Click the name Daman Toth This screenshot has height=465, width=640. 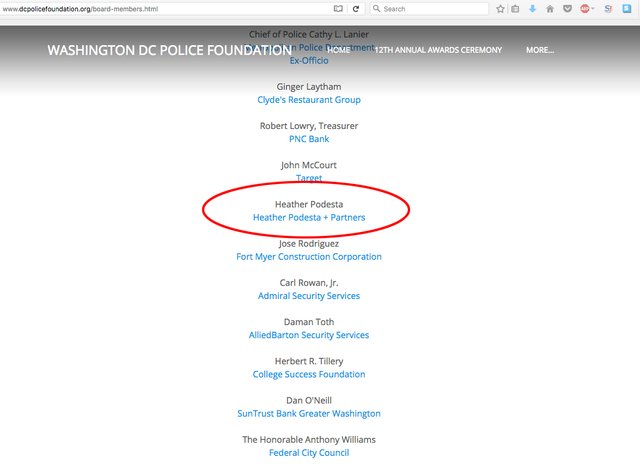click(309, 322)
